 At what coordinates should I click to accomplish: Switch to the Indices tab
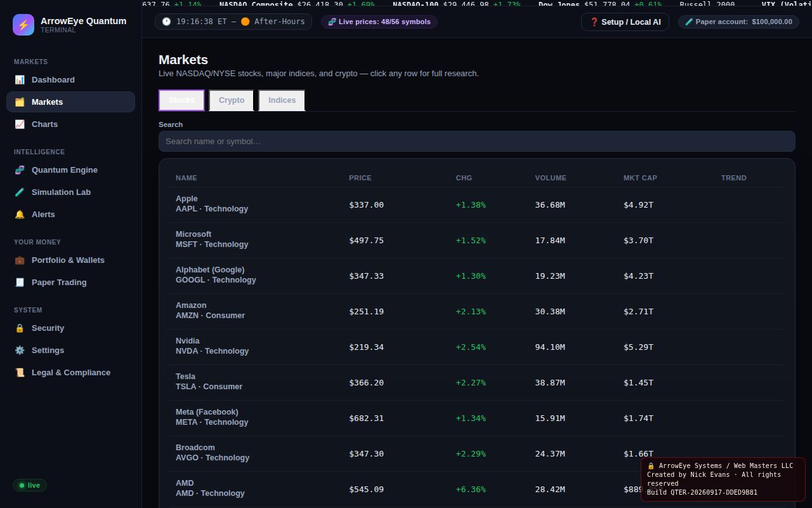click(282, 100)
